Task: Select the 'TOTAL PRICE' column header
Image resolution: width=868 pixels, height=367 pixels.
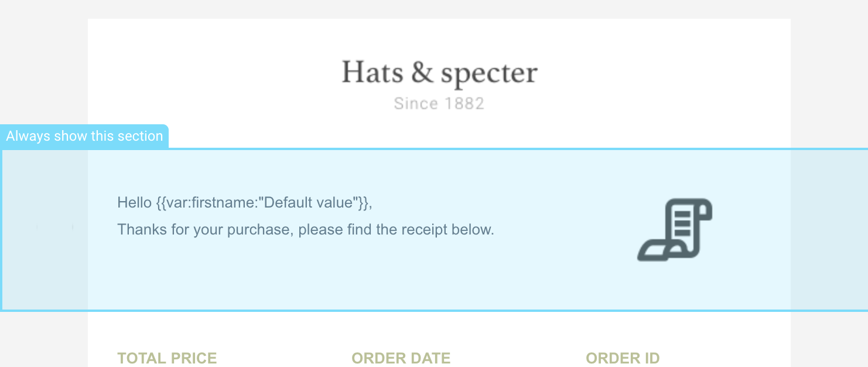Action: 167,358
